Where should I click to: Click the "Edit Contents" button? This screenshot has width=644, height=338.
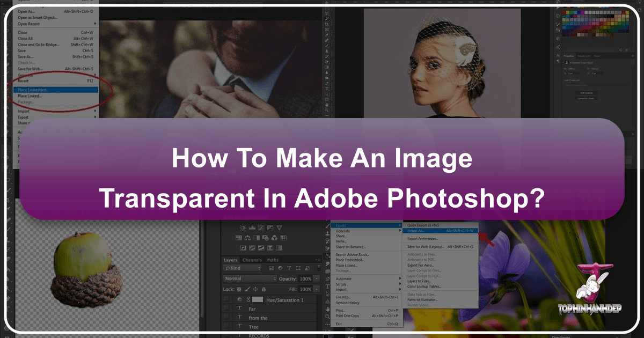[587, 93]
